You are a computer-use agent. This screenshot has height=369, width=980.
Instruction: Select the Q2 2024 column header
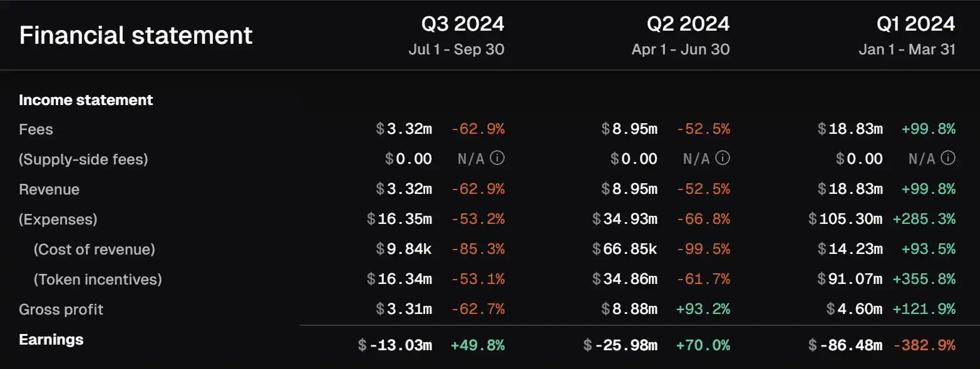tap(688, 24)
